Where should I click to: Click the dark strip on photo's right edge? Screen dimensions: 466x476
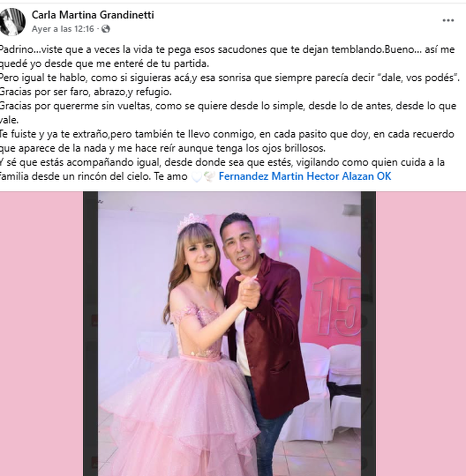pyautogui.click(x=368, y=334)
